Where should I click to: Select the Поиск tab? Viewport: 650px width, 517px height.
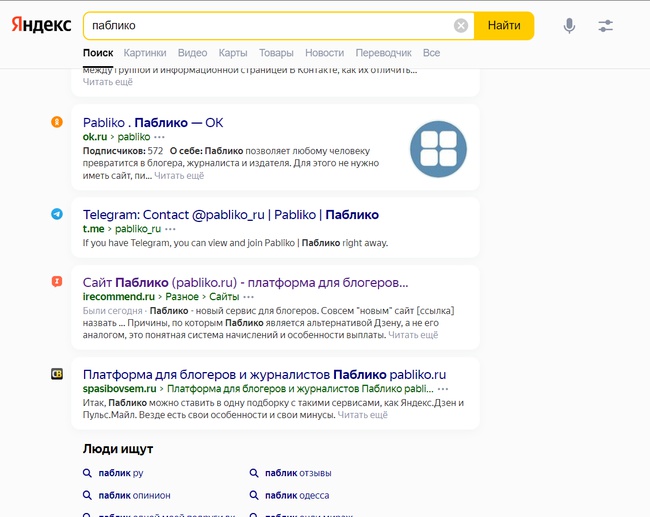pos(98,53)
